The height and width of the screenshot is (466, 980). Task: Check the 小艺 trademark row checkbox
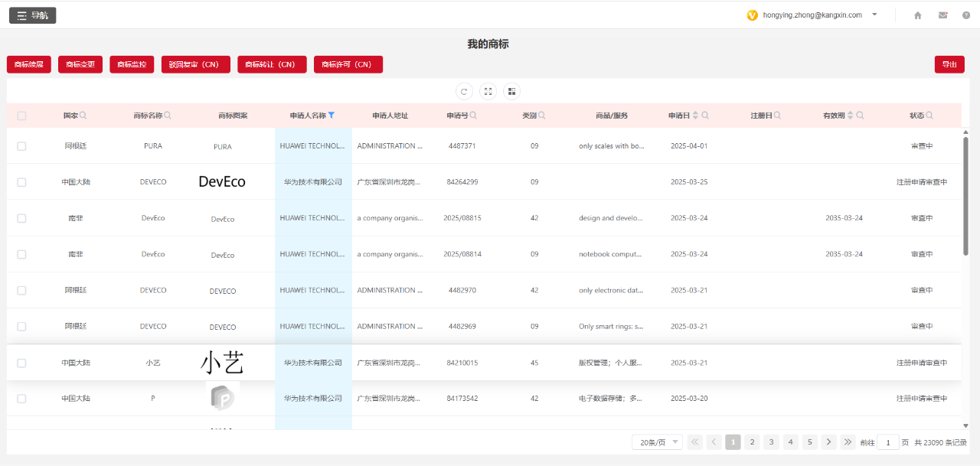point(21,362)
